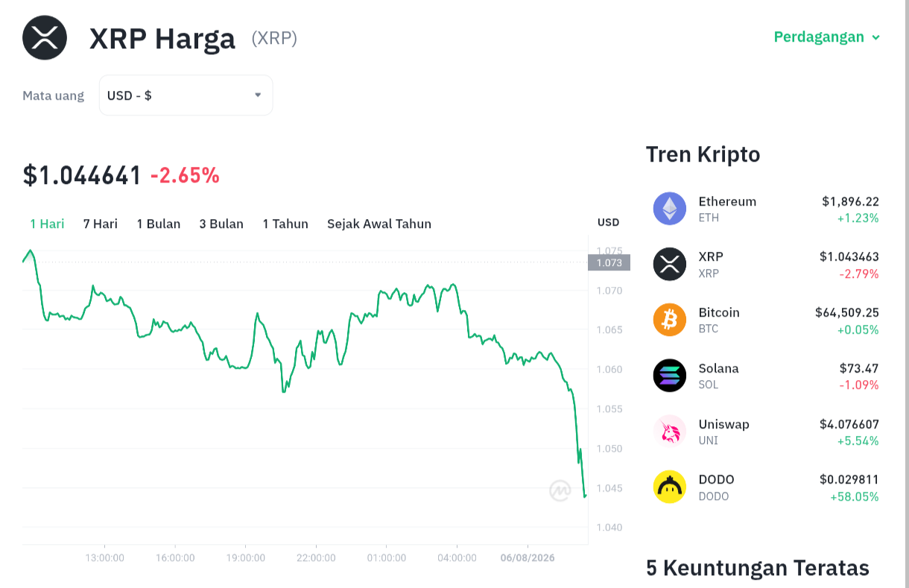Viewport: 909px width, 588px height.
Task: Click the CoinMarketCap watermark logo on the chart
Action: (x=560, y=490)
